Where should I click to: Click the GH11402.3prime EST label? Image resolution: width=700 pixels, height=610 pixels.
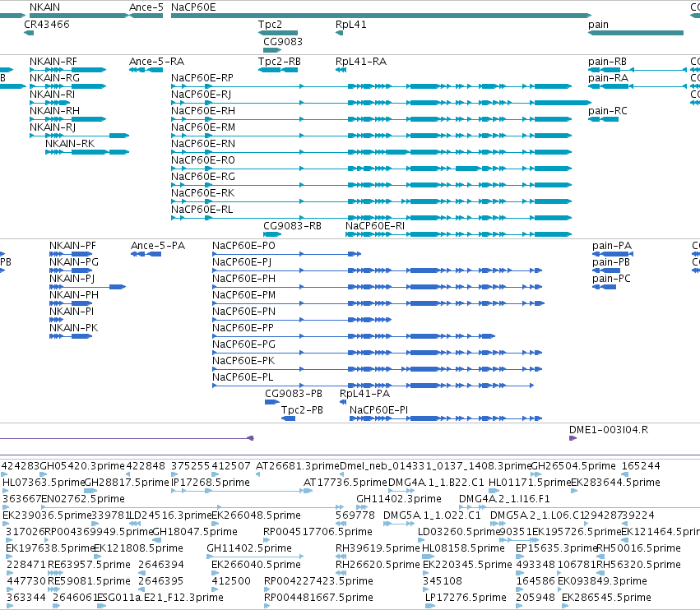coord(399,499)
